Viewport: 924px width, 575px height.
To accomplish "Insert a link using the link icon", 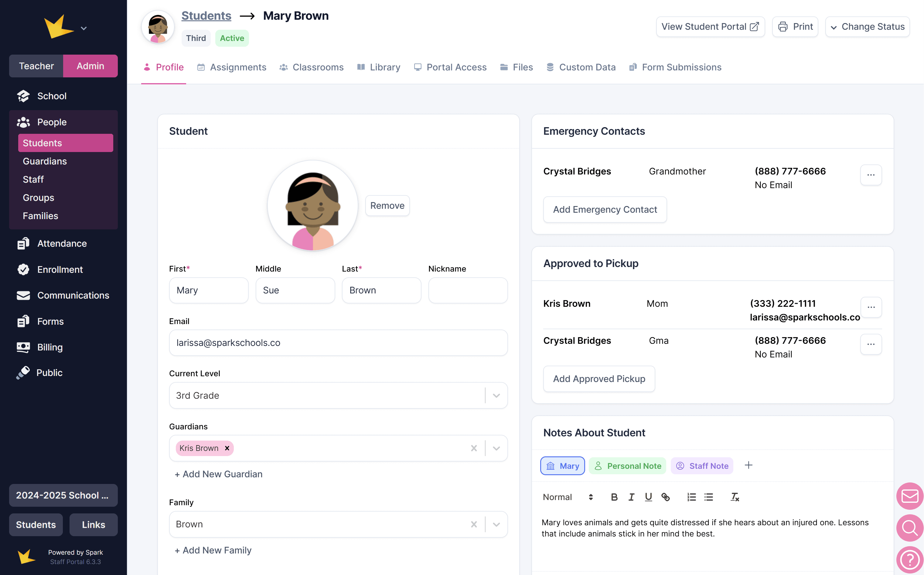I will pos(665,497).
